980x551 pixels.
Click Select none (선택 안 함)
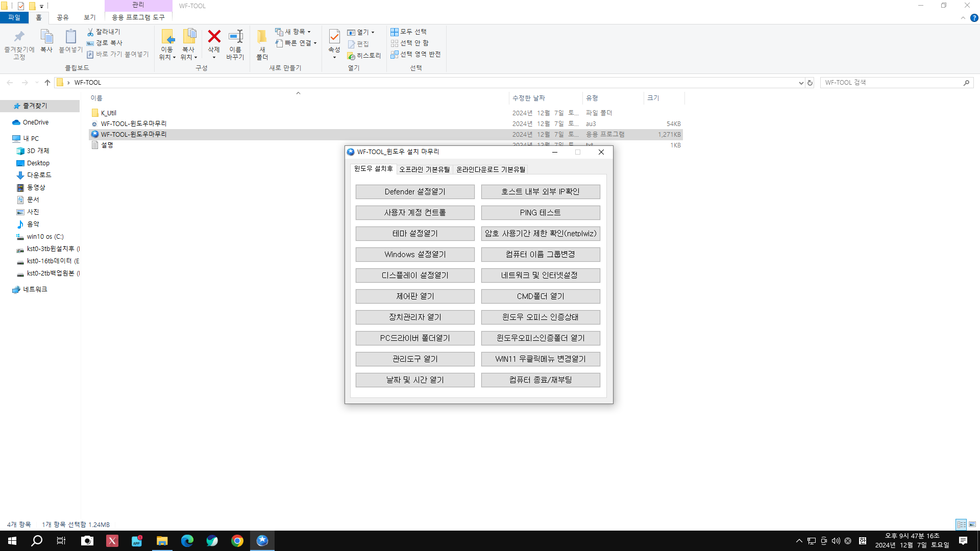409,43
